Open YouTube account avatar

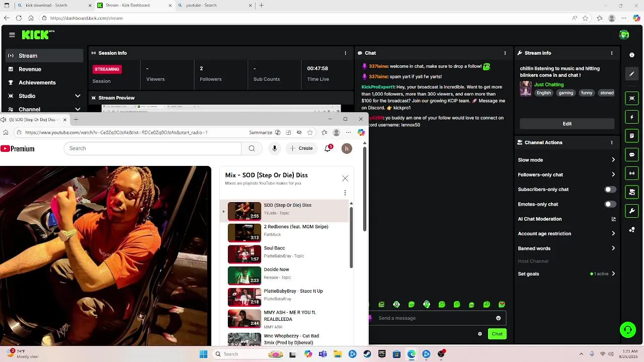coord(346,148)
